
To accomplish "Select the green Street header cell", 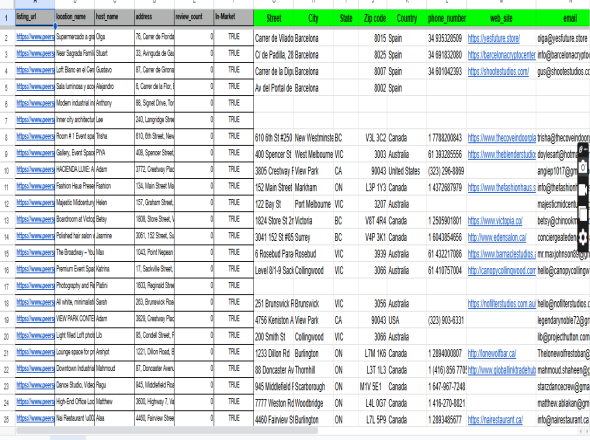I will pyautogui.click(x=274, y=18).
